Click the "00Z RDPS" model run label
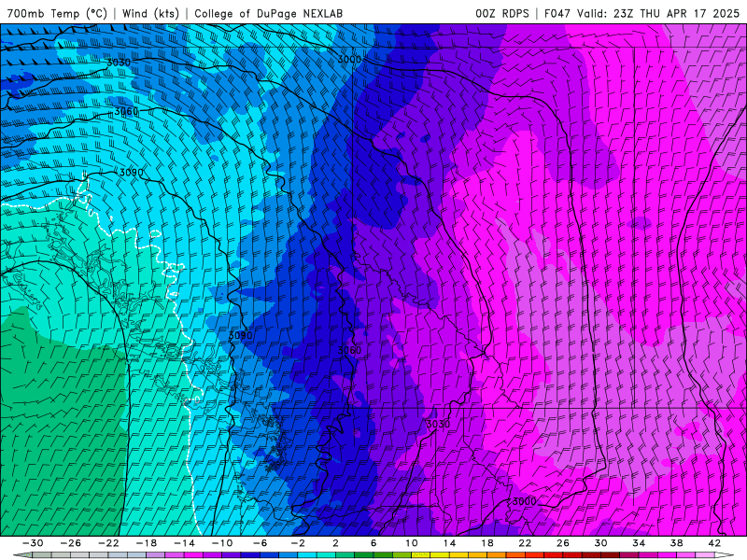Screen dimensions: 747x560 [x=502, y=13]
